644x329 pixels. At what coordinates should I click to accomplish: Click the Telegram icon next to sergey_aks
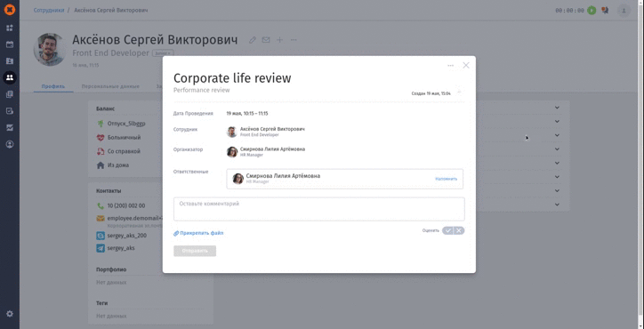(x=101, y=248)
